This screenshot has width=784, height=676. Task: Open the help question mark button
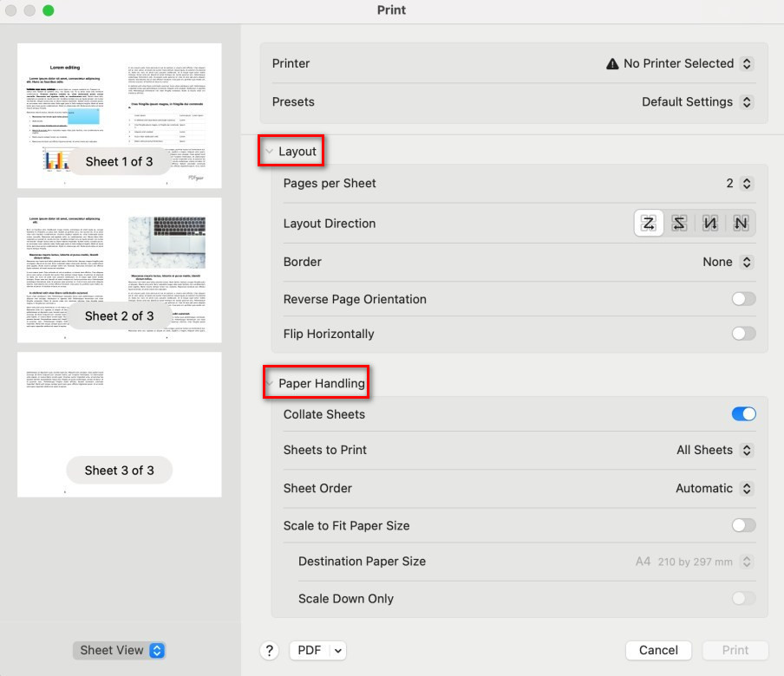pos(269,650)
